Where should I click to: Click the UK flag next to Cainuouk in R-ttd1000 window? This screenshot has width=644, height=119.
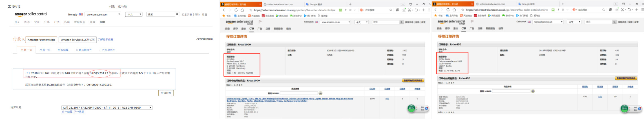(317, 22)
